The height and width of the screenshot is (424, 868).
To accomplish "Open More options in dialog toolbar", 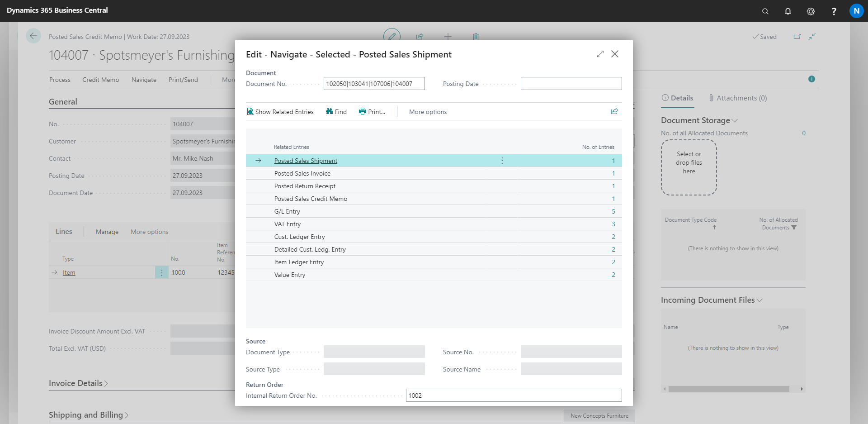I will point(428,112).
